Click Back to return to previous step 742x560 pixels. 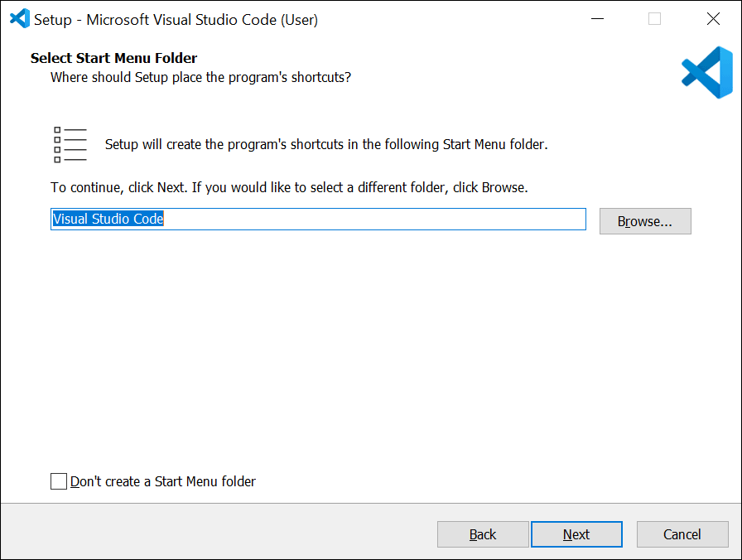coord(483,534)
